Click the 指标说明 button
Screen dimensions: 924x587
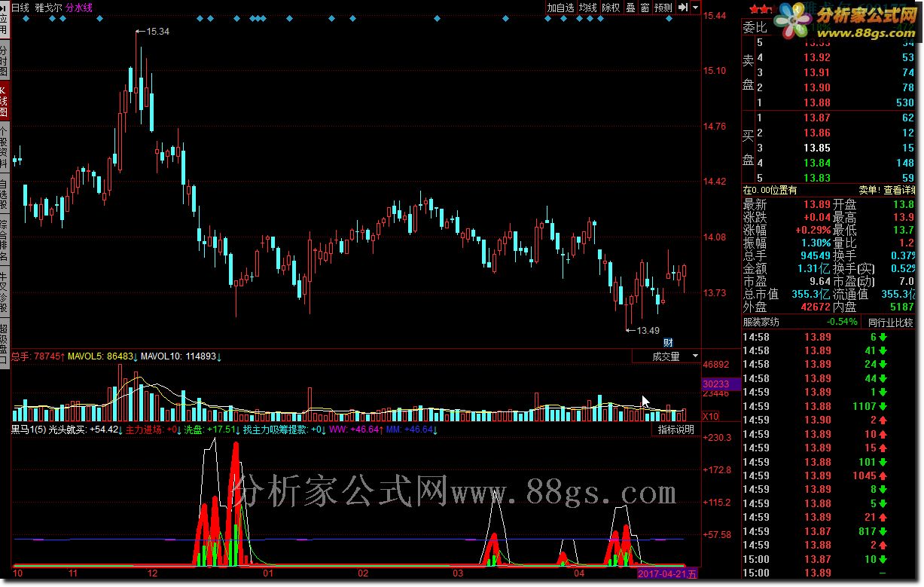(675, 430)
